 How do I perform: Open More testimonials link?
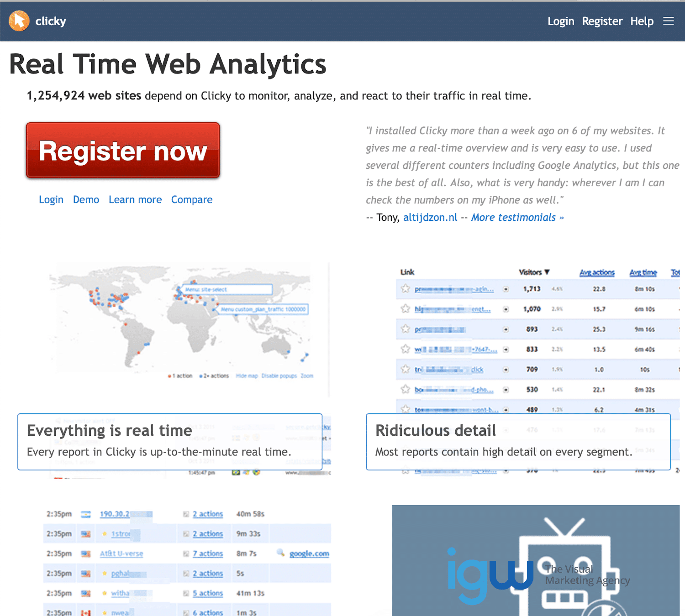518,217
